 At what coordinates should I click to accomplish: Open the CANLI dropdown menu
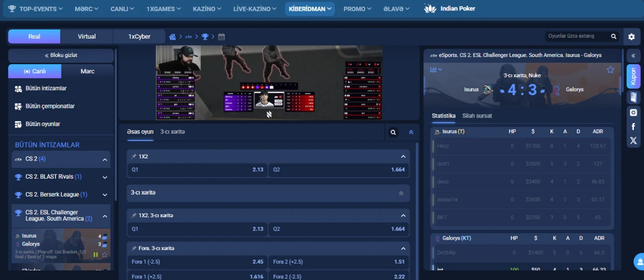click(122, 9)
